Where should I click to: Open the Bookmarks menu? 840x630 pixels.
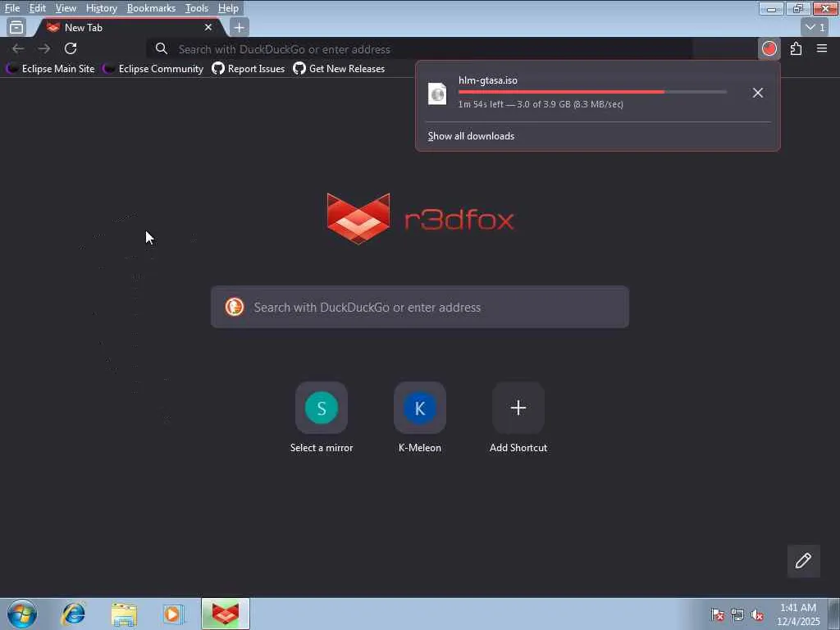[151, 8]
